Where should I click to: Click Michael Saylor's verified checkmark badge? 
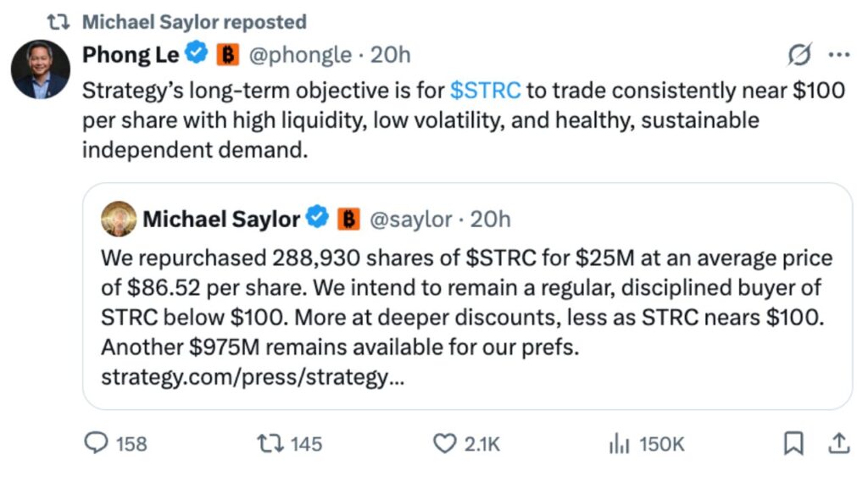tap(318, 216)
